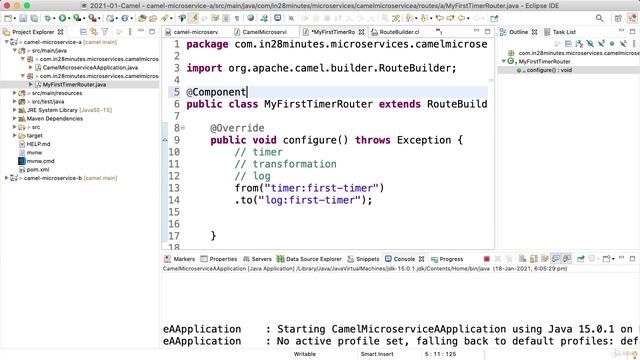The image size is (640, 360).
Task: Toggle Hide Non-Public members in Outline toolbar
Action: 612,44
